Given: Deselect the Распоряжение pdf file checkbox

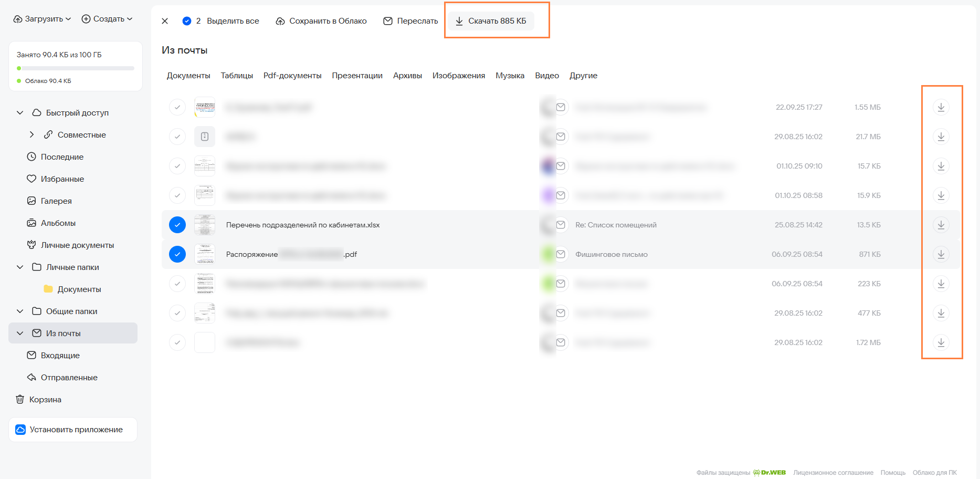Looking at the screenshot, I should click(177, 254).
